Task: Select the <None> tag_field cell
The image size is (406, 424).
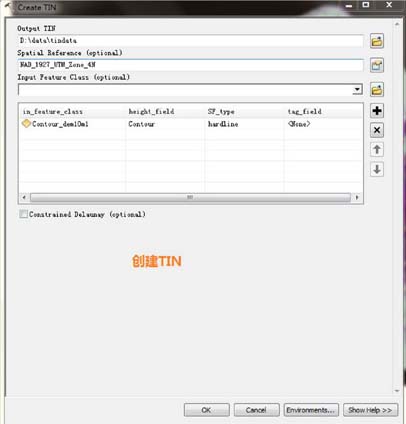Action: point(323,124)
